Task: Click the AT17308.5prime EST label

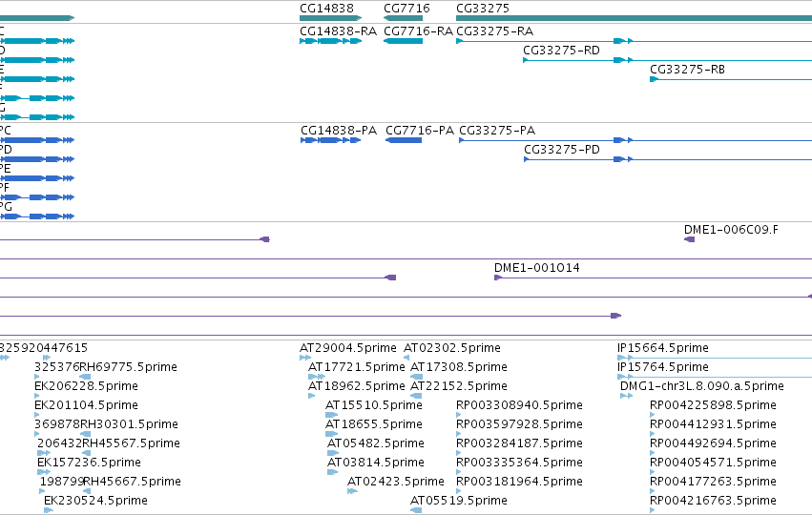Action: pos(459,367)
